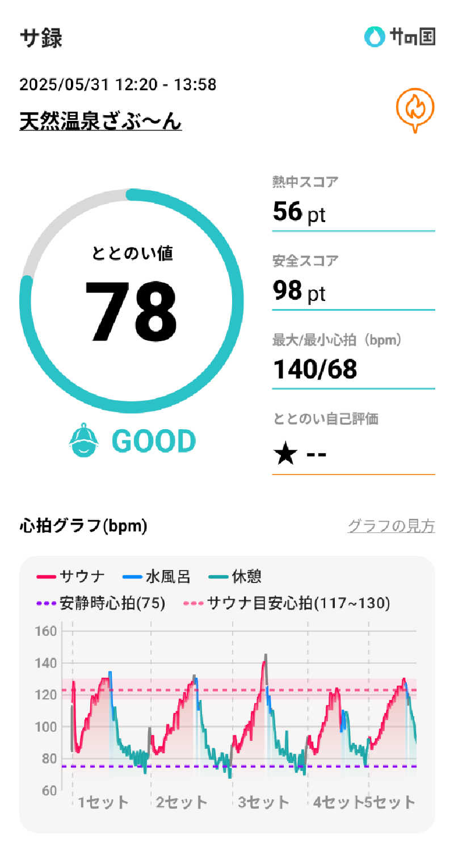Screen dimensions: 454x868
Task: Select the 5セット label on chart
Action: tap(390, 802)
